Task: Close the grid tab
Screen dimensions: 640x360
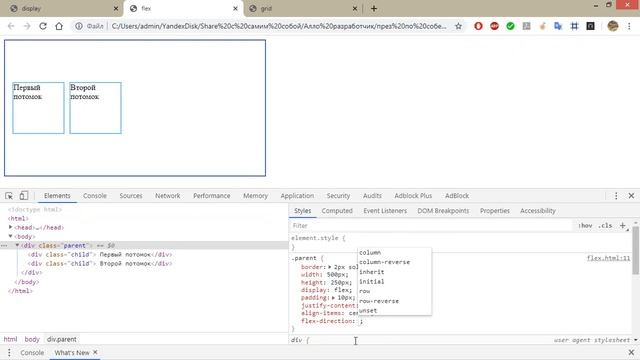Action: [355, 8]
